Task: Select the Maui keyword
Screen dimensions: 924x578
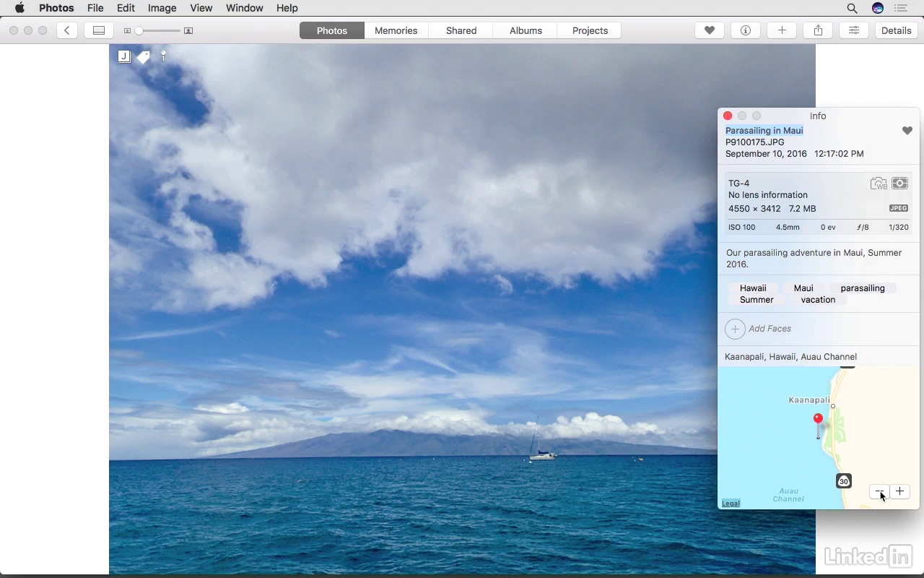Action: tap(803, 288)
